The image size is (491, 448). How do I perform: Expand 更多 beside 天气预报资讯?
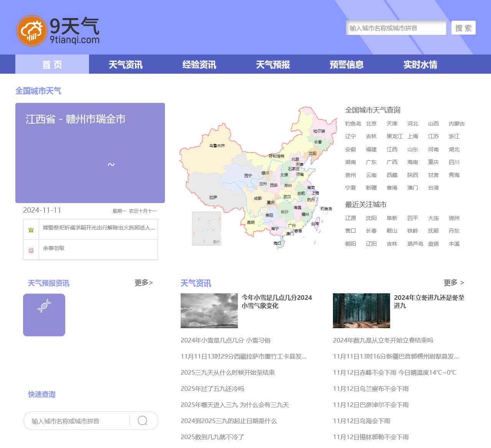[x=143, y=283]
